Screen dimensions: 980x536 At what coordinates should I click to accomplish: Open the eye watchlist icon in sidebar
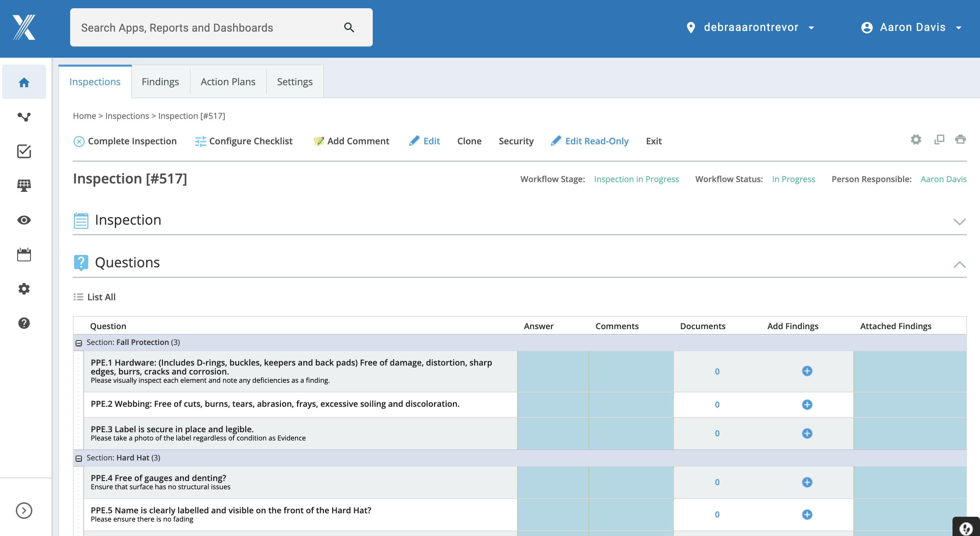pyautogui.click(x=24, y=220)
